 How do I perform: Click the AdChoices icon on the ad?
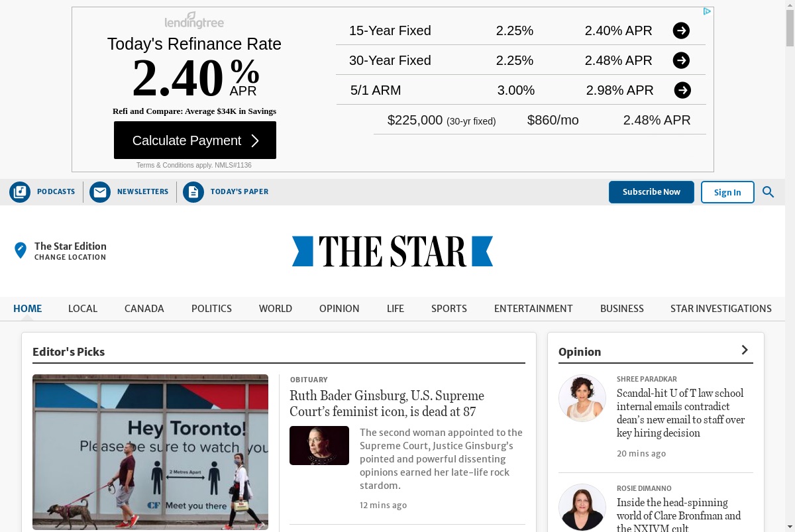pos(707,12)
